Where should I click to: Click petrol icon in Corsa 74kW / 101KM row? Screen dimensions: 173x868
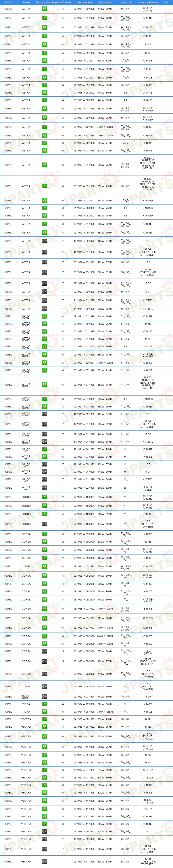tap(44, 627)
